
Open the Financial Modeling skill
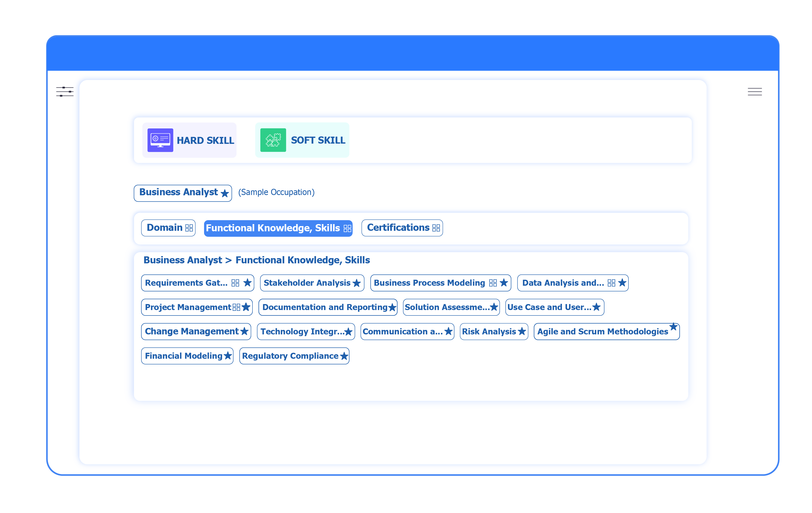187,356
